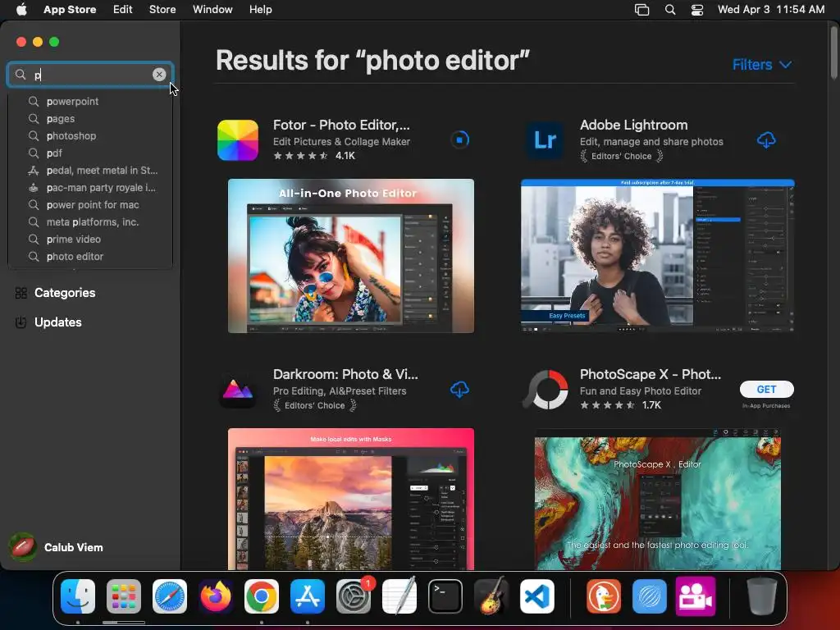Viewport: 840px width, 630px height.
Task: Launch Firefox from the Dock
Action: (216, 596)
